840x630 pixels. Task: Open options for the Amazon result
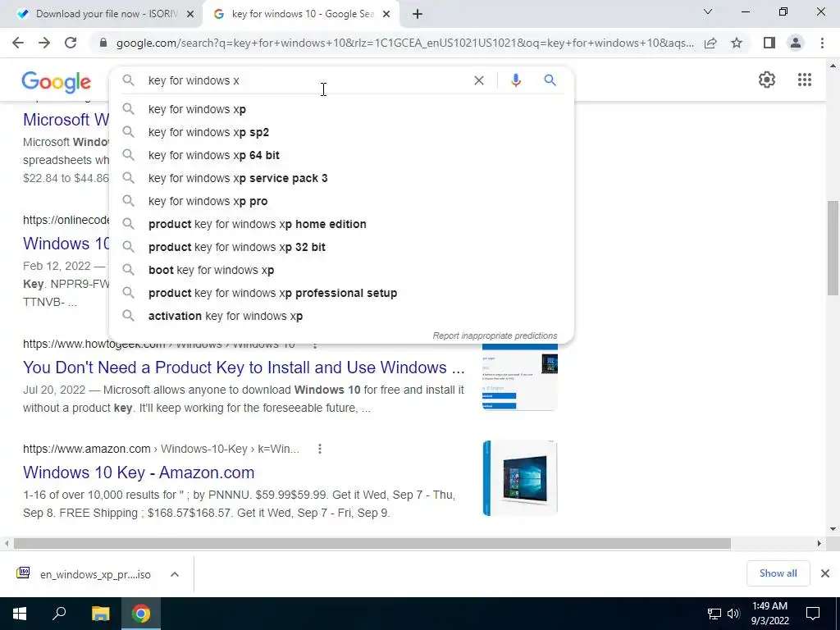tap(320, 449)
